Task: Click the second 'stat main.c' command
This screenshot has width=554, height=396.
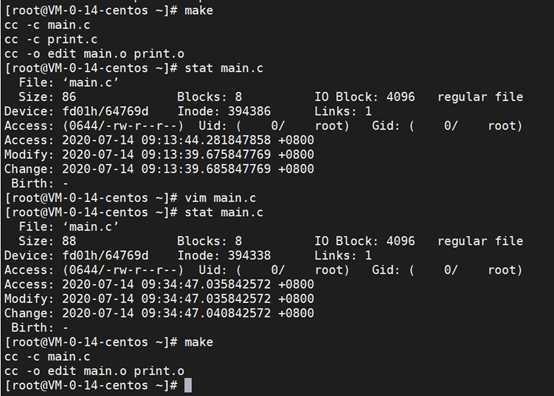Action: point(224,212)
